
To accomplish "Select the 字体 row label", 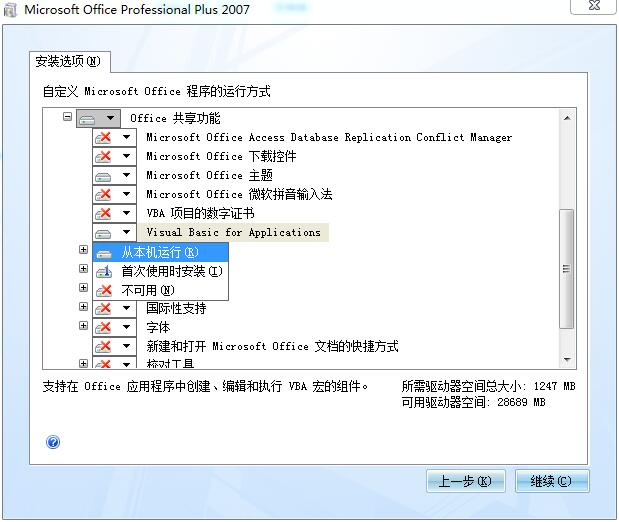I will [158, 327].
